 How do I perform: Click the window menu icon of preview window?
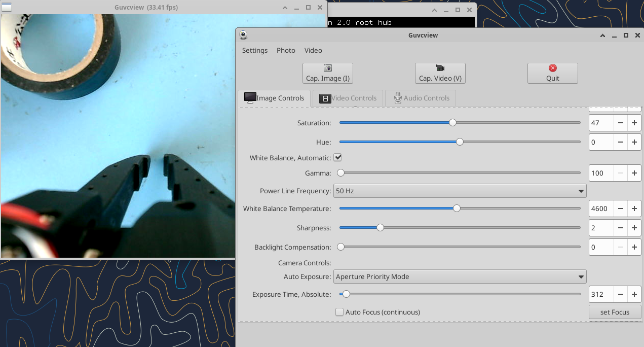[x=7, y=7]
